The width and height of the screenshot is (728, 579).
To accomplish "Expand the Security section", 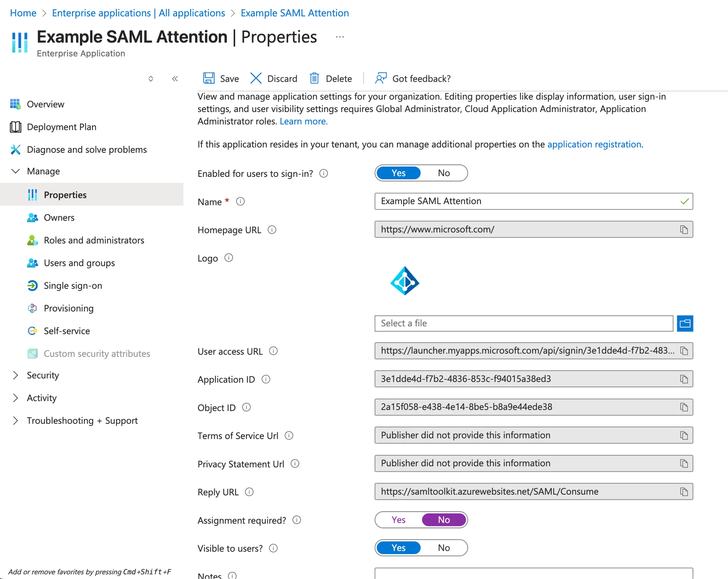I will (x=16, y=375).
